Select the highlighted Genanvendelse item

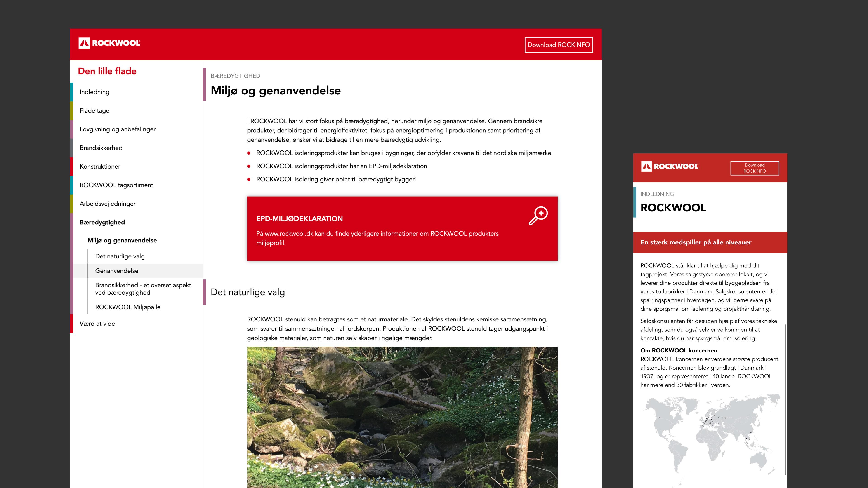(117, 271)
